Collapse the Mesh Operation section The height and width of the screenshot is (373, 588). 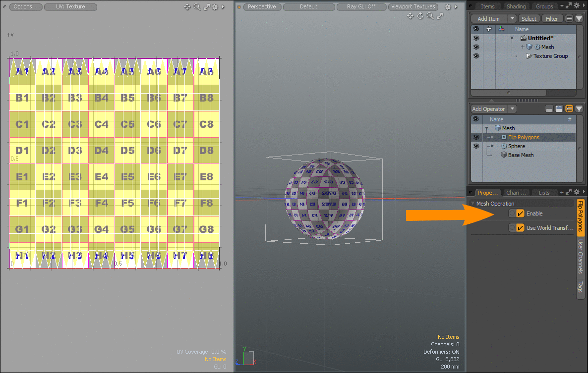473,204
